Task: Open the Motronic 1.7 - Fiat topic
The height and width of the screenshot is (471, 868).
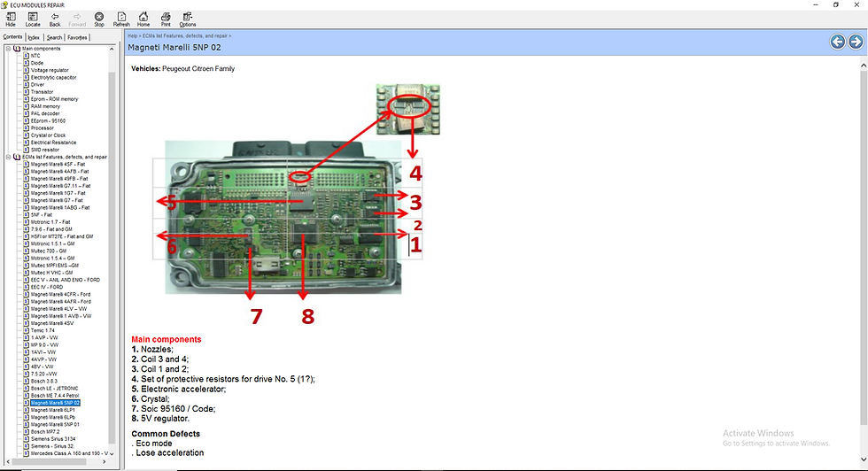Action: [x=50, y=222]
